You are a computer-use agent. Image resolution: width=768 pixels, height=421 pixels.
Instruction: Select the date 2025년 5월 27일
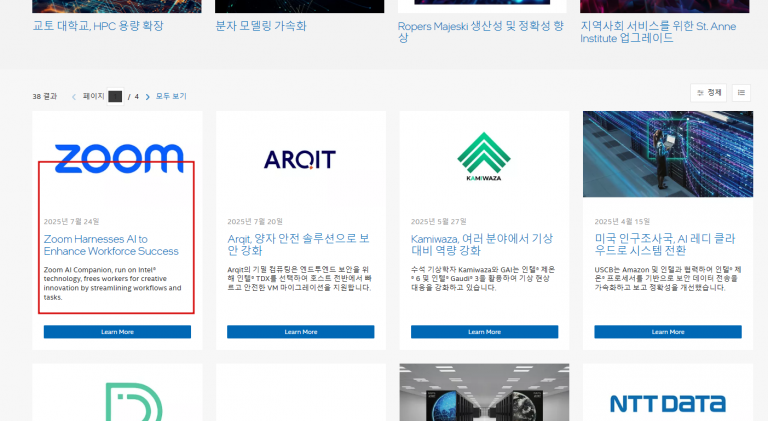(438, 222)
